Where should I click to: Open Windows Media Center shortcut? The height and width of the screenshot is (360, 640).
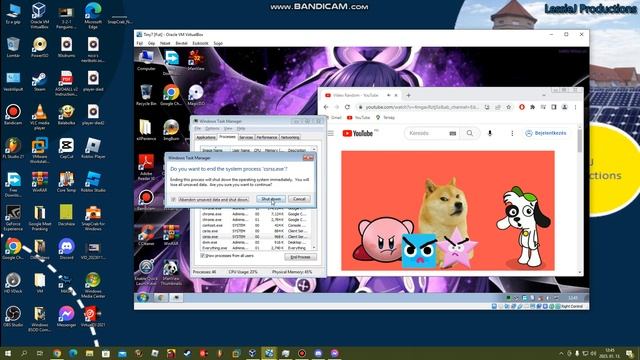93,286
